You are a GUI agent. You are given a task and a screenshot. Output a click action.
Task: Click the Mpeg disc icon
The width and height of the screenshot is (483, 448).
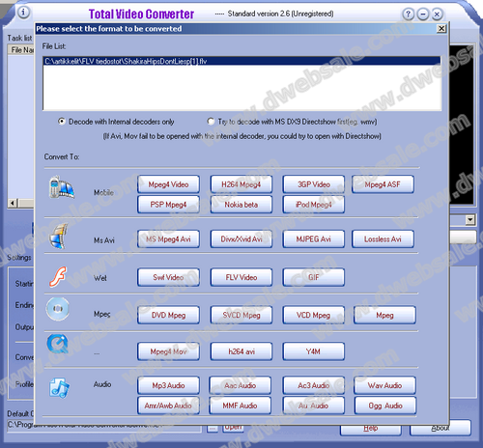[x=58, y=309]
